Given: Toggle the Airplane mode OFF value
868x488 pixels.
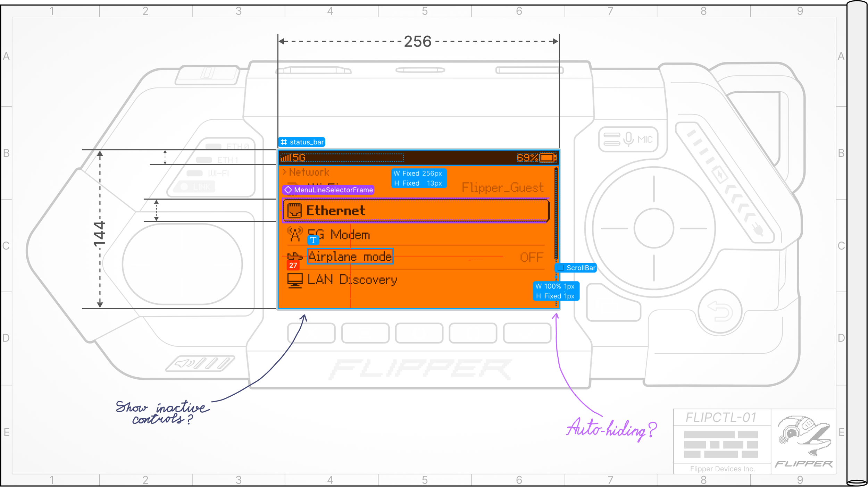Looking at the screenshot, I should pyautogui.click(x=531, y=258).
